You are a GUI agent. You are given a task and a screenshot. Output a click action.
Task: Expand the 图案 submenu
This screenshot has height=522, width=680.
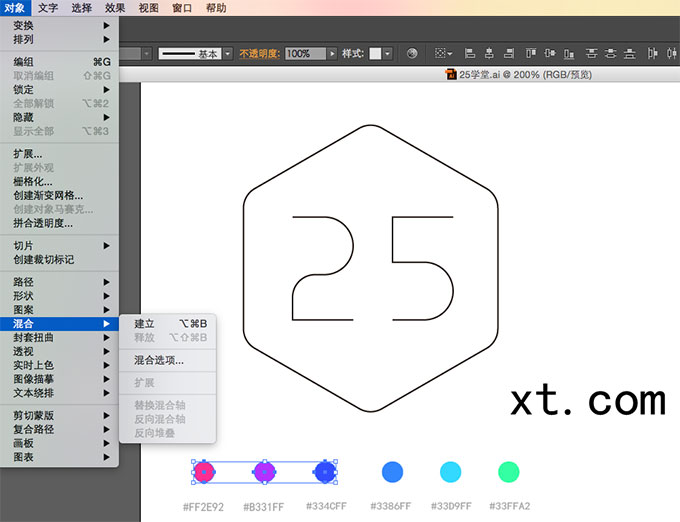point(59,310)
